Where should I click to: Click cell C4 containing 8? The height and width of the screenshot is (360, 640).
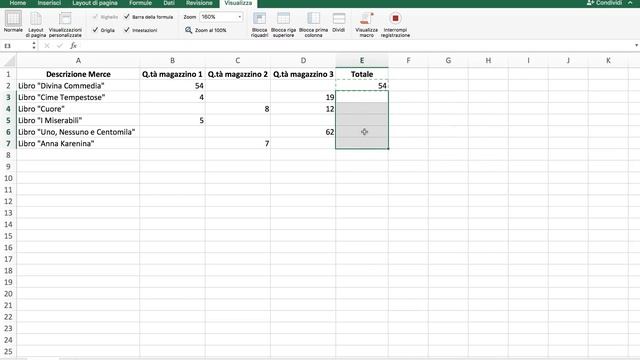(x=238, y=109)
